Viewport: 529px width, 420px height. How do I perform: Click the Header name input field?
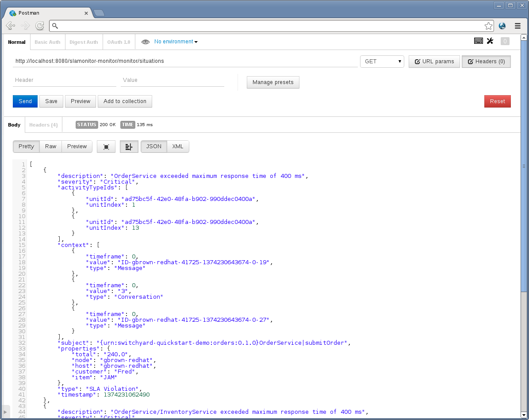65,81
